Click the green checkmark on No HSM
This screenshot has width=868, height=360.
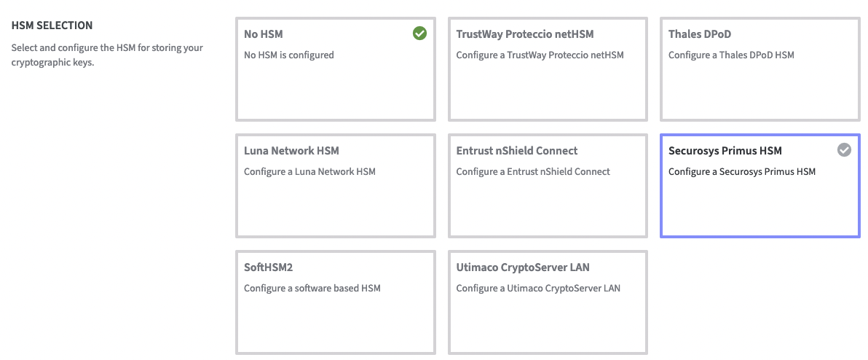(x=419, y=33)
